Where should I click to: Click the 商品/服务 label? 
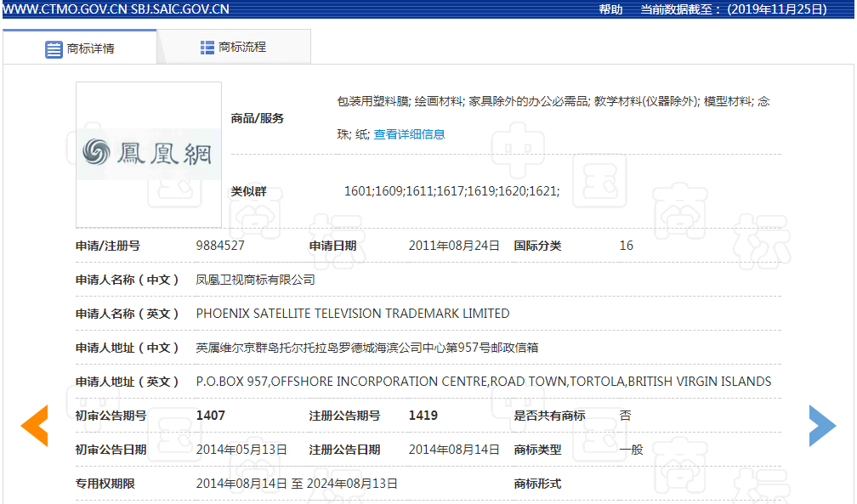(x=257, y=118)
